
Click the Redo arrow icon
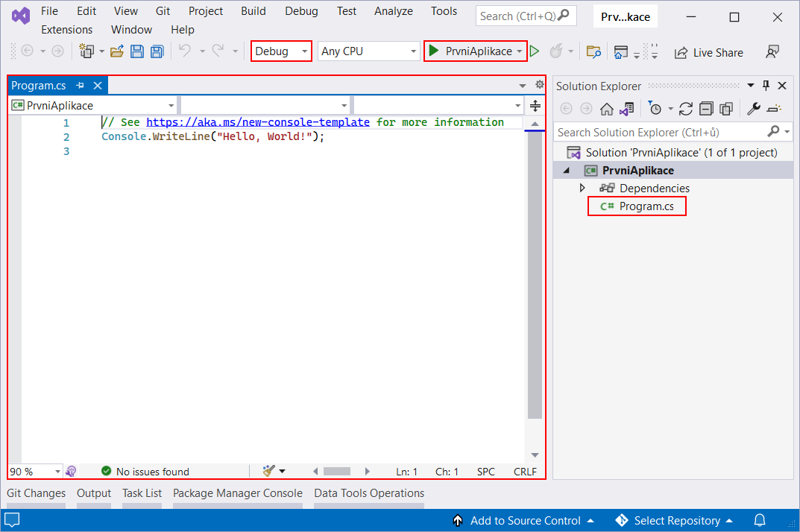coord(218,51)
